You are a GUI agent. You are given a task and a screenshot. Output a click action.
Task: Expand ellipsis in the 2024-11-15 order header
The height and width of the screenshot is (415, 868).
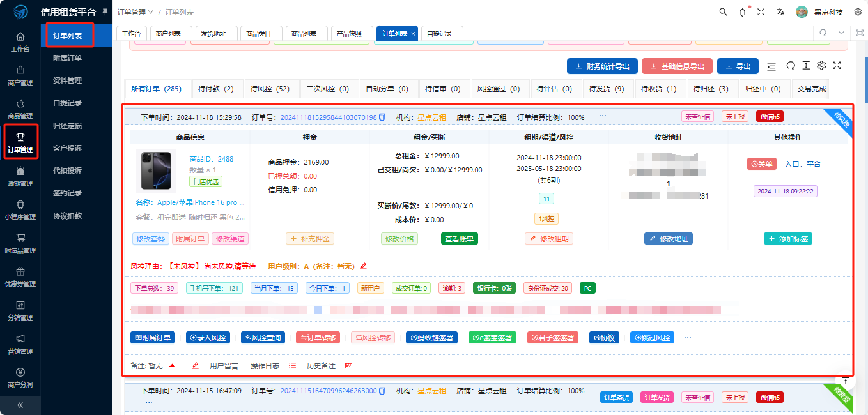(149, 402)
